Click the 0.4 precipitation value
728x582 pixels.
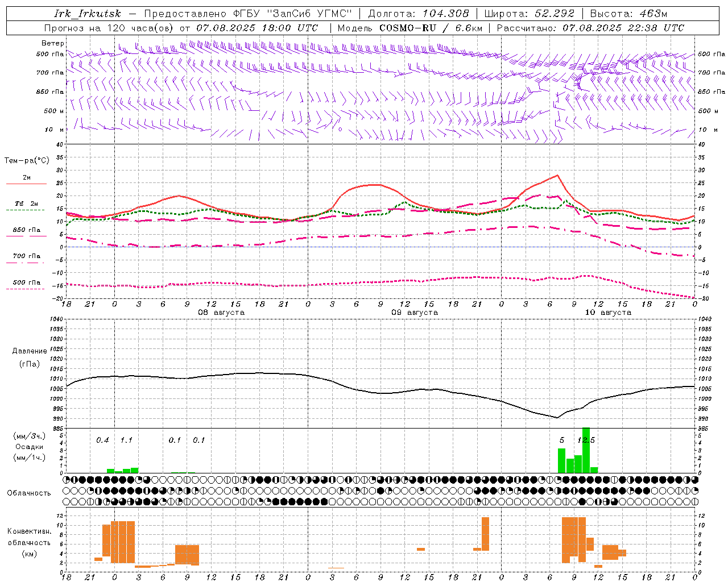(102, 440)
